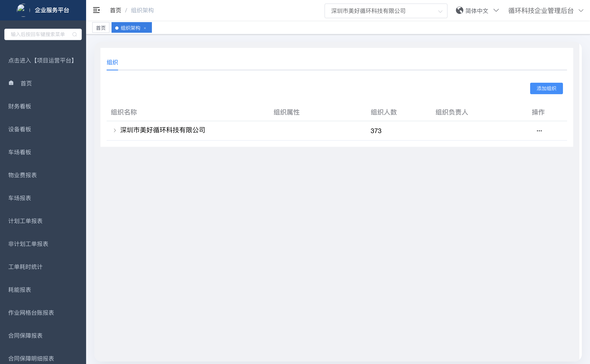Image resolution: width=590 pixels, height=364 pixels.
Task: Open the three-dot actions menu in row
Action: click(539, 131)
